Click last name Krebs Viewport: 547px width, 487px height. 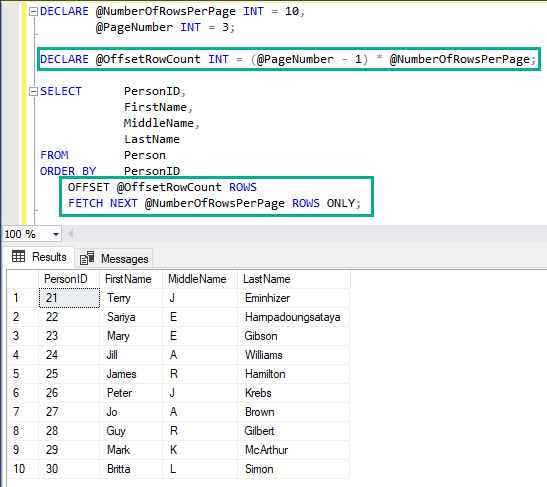258,393
